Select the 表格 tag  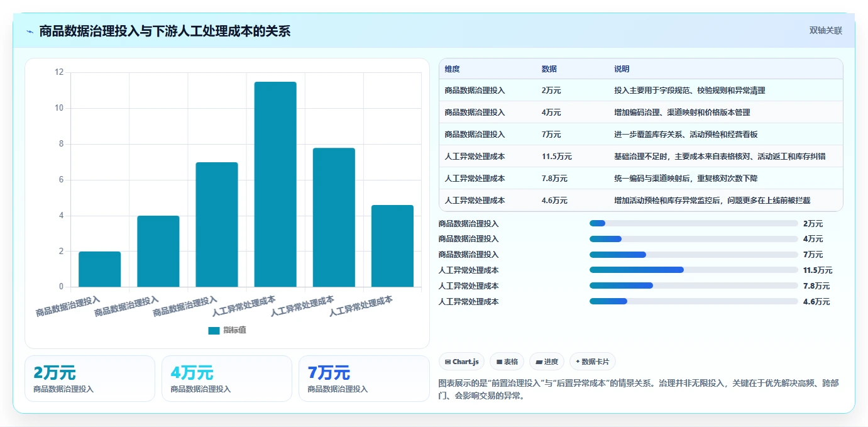(x=507, y=362)
